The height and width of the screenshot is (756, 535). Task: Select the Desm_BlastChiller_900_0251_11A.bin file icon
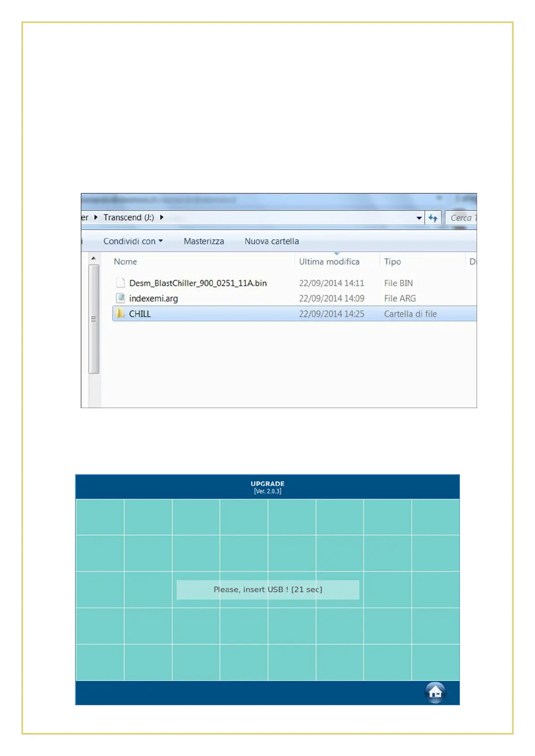(x=120, y=283)
